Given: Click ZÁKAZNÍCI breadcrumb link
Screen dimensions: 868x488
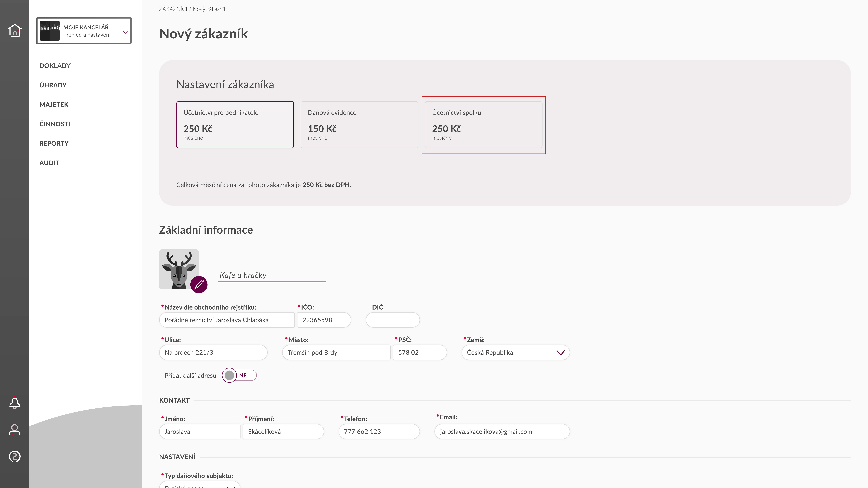Looking at the screenshot, I should pyautogui.click(x=173, y=9).
